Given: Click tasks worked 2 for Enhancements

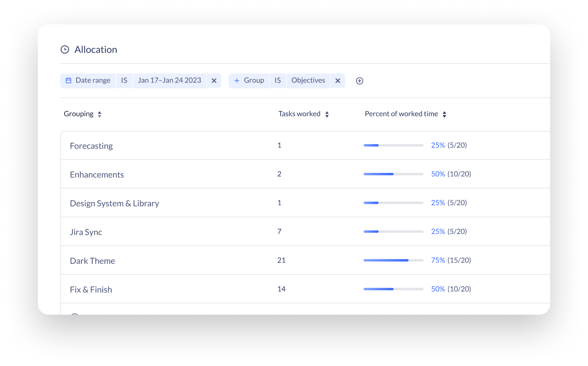Looking at the screenshot, I should 279,174.
